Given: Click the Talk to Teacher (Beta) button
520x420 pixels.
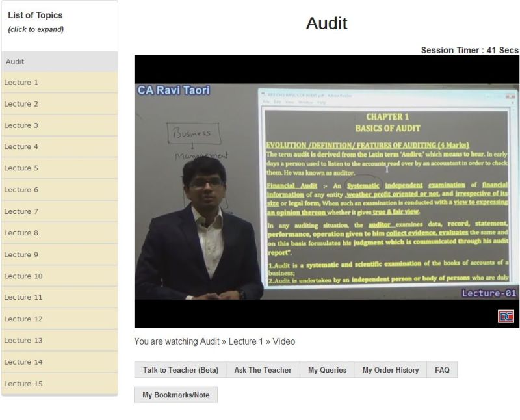Looking at the screenshot, I should [181, 370].
